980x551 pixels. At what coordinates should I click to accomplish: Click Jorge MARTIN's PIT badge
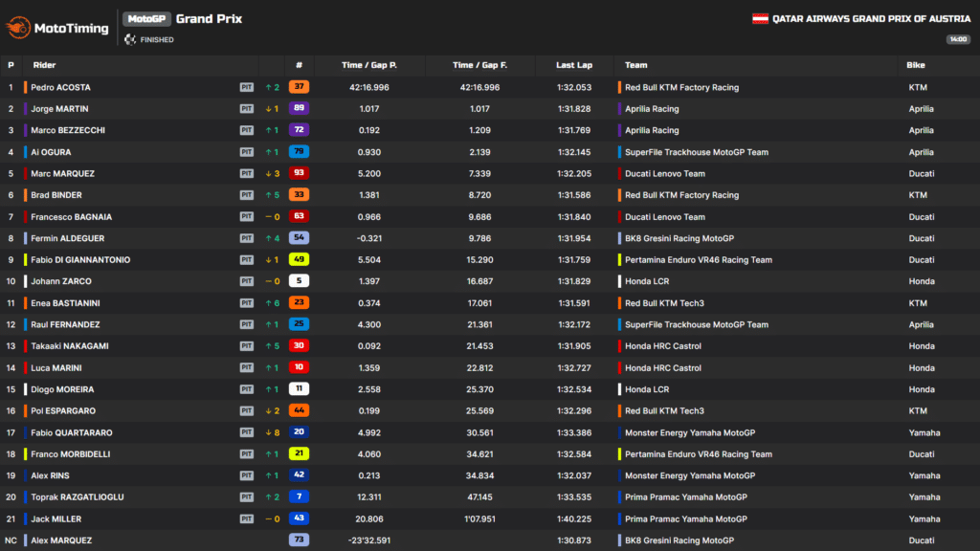[247, 109]
